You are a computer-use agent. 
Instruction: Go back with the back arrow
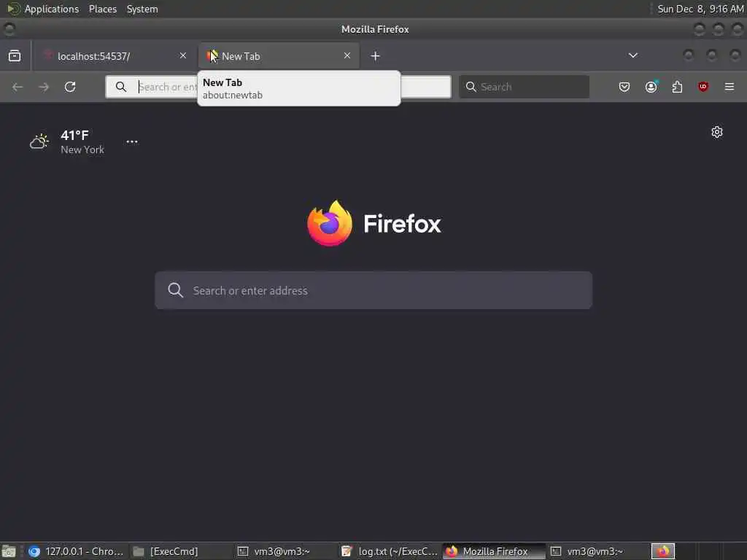click(18, 87)
